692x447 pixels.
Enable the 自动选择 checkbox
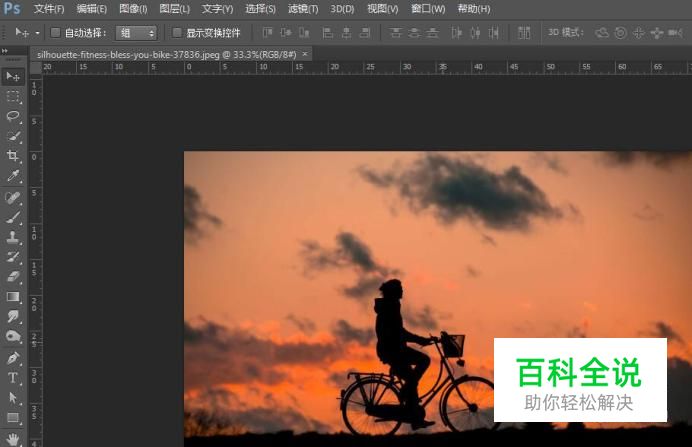(55, 32)
